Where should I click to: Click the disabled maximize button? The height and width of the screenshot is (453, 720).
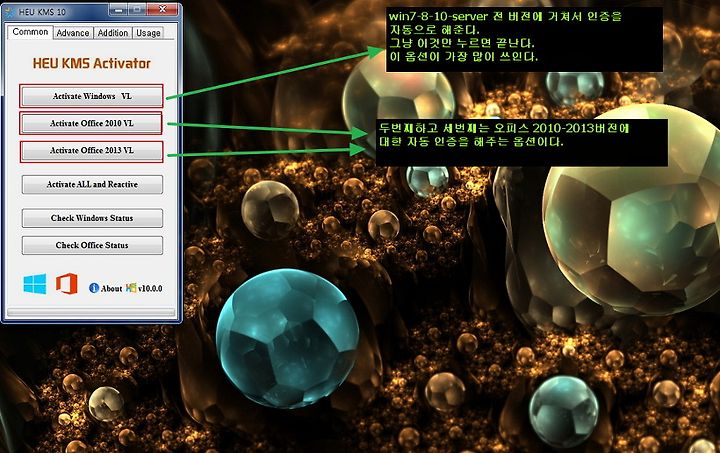(137, 9)
